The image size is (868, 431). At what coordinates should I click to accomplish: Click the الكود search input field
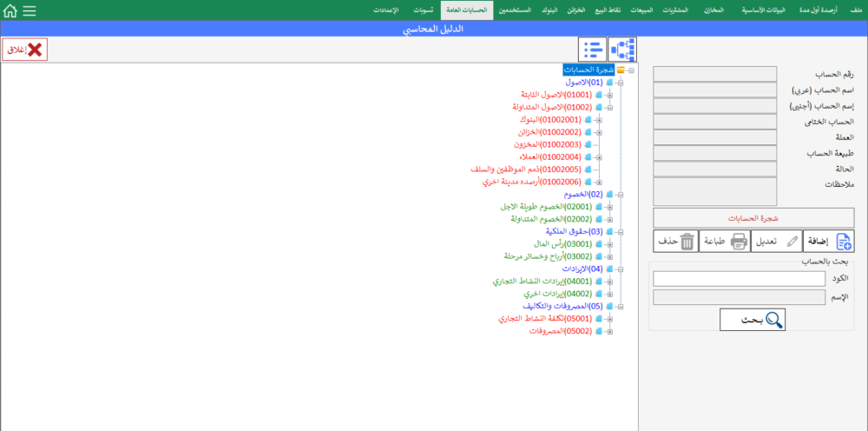739,278
